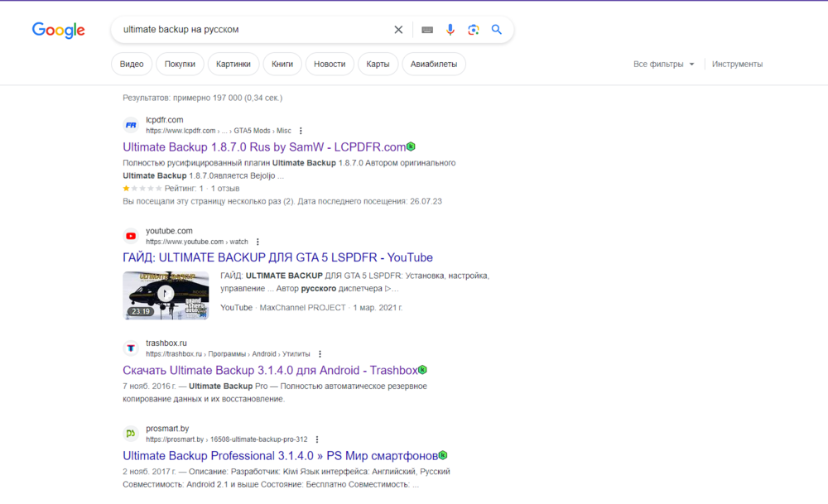The height and width of the screenshot is (504, 828).
Task: Switch to the Видео tab
Action: [131, 63]
